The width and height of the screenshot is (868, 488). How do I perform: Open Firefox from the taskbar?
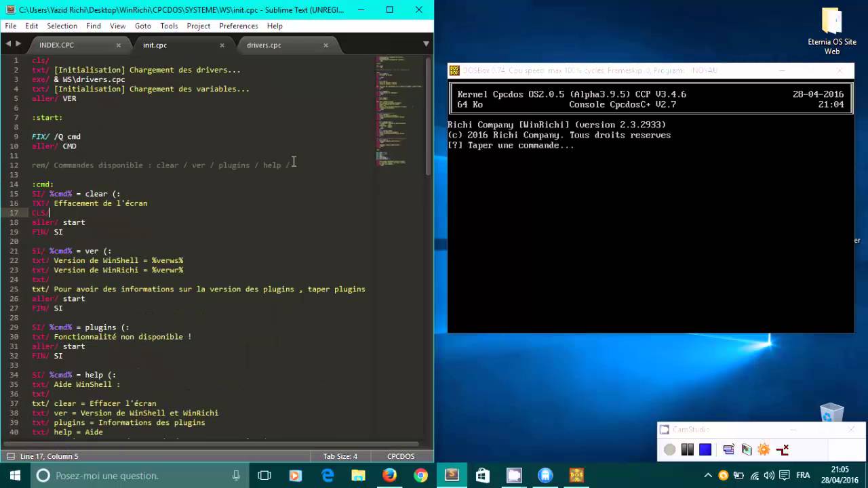point(389,475)
